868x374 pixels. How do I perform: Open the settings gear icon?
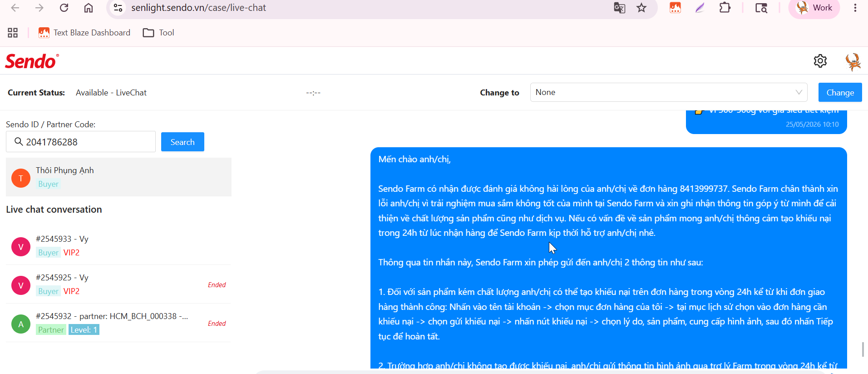[820, 61]
